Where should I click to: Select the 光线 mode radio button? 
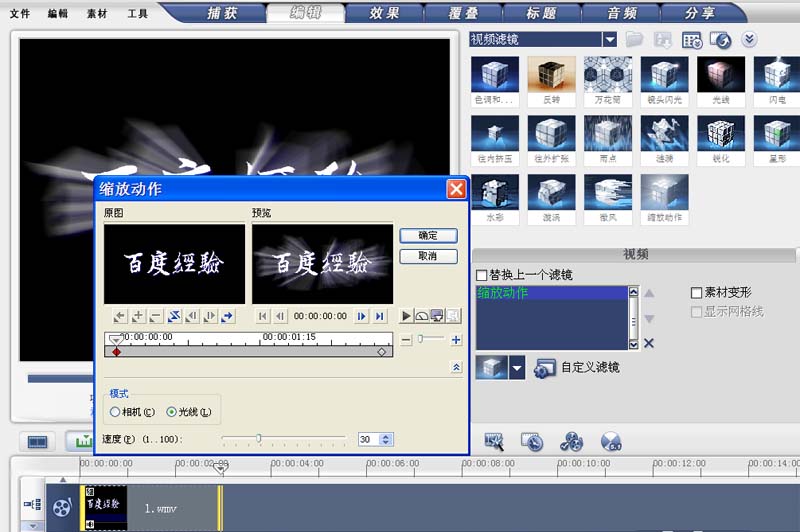pos(171,412)
